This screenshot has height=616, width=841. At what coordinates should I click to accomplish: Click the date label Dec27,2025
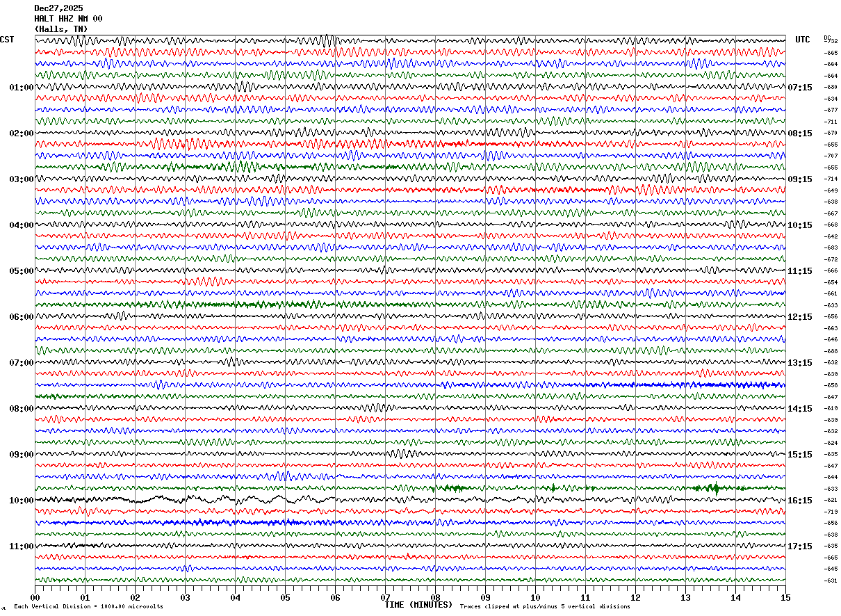click(58, 8)
